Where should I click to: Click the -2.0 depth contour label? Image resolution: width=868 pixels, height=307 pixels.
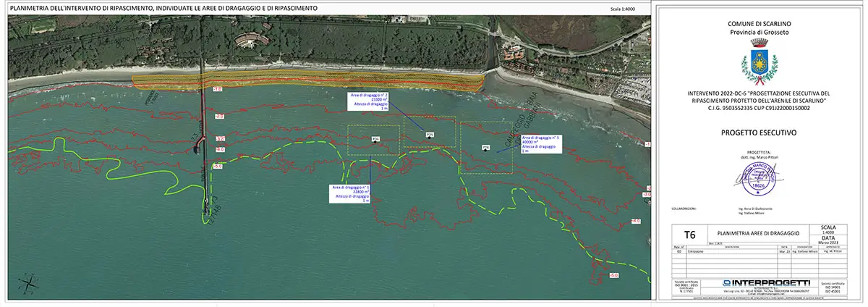click(220, 117)
